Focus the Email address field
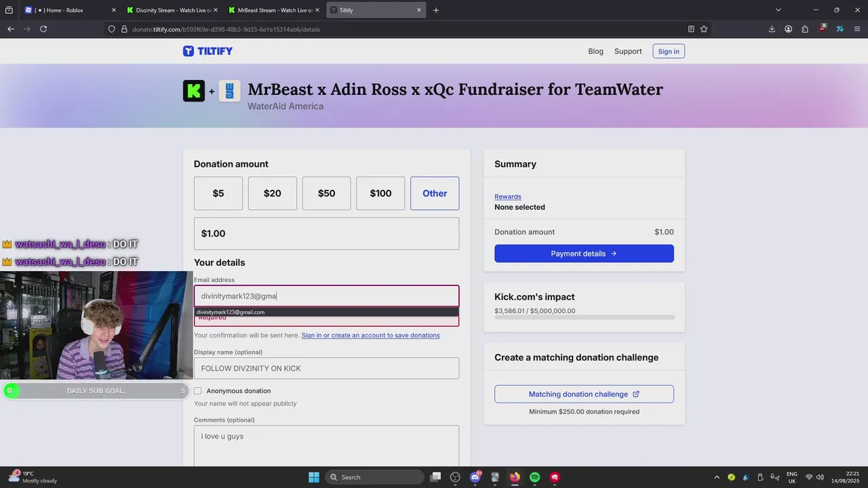Image resolution: width=868 pixels, height=488 pixels. [326, 296]
